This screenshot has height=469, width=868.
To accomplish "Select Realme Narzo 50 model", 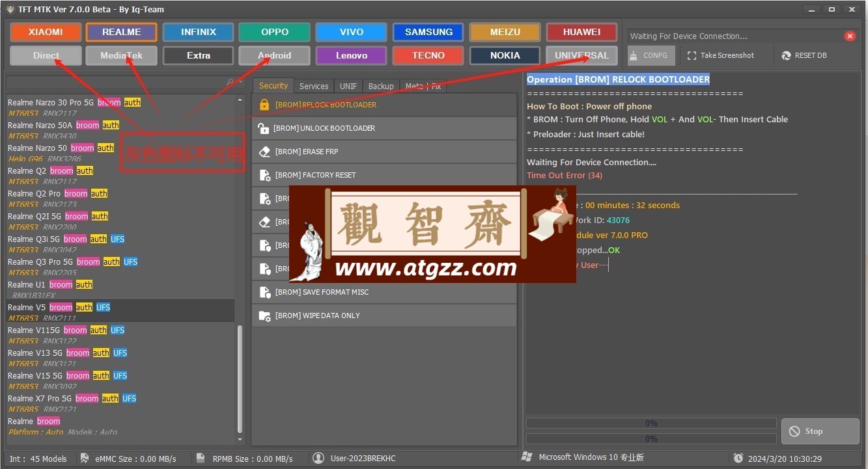I will [120, 153].
